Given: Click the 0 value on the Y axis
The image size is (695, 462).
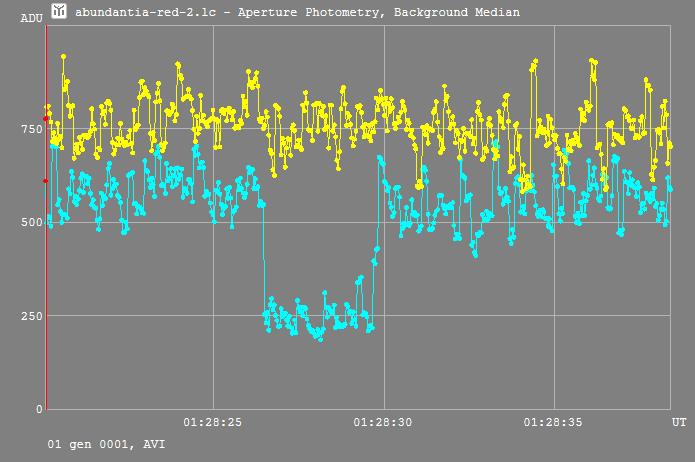Looking at the screenshot, I should [39, 409].
